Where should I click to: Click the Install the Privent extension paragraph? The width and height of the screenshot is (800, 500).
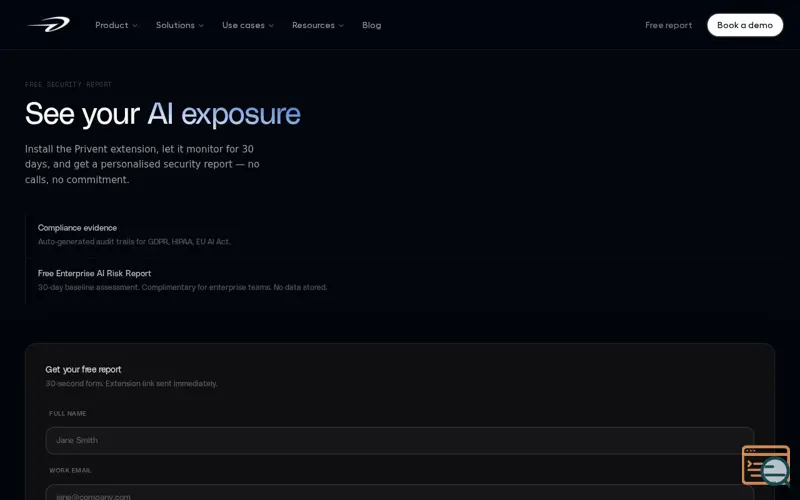pyautogui.click(x=142, y=164)
